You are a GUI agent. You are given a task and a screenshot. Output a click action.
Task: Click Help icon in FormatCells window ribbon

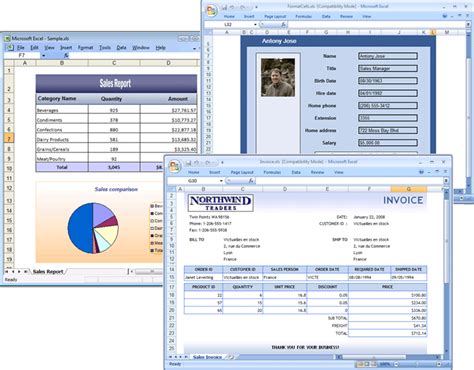[445, 16]
